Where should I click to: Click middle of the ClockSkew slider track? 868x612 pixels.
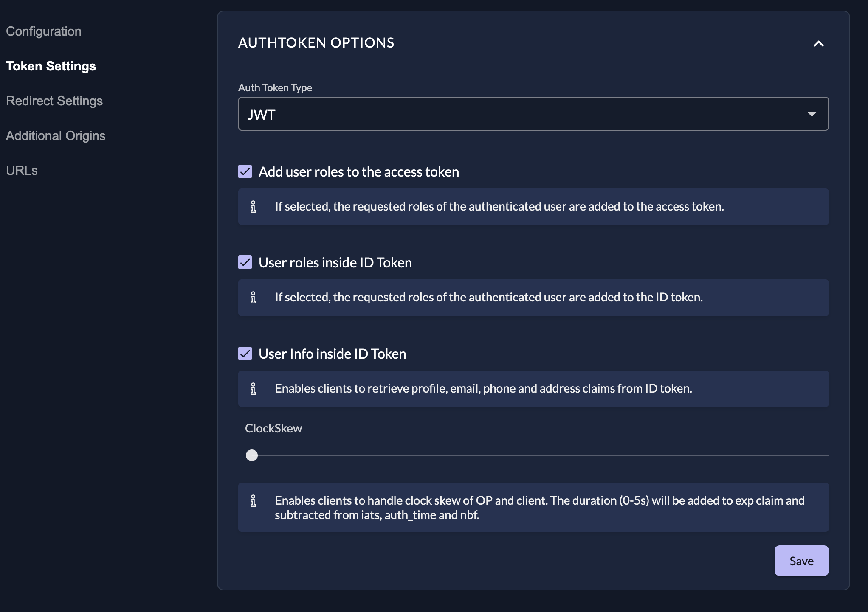click(x=539, y=455)
